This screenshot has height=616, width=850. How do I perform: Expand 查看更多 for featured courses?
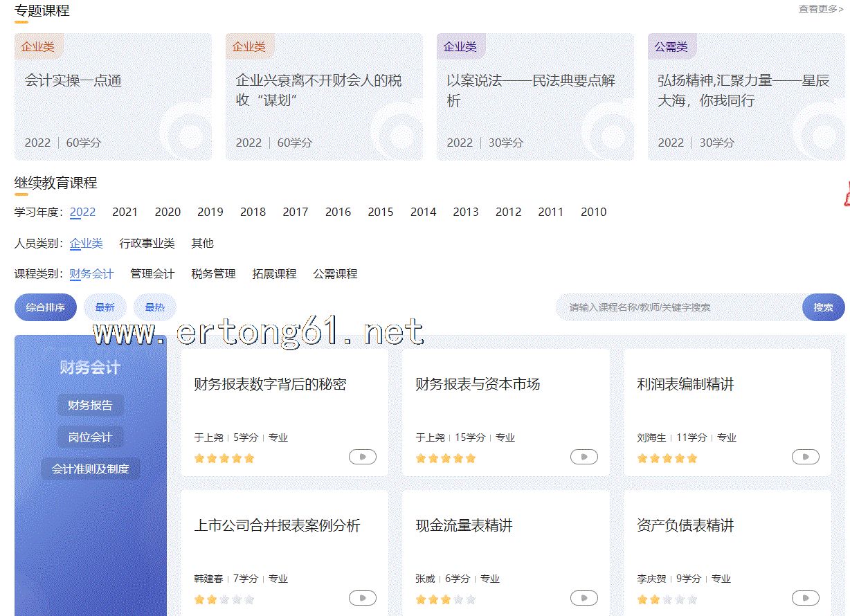coord(820,9)
